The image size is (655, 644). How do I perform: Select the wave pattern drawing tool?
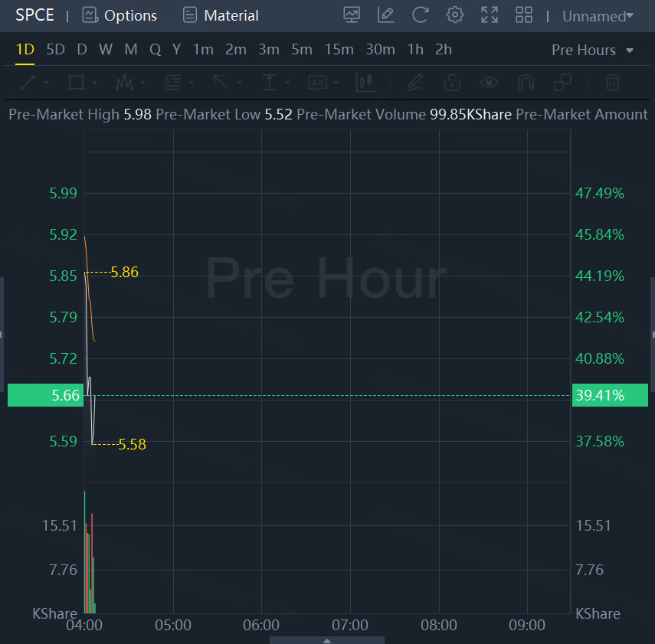point(124,82)
